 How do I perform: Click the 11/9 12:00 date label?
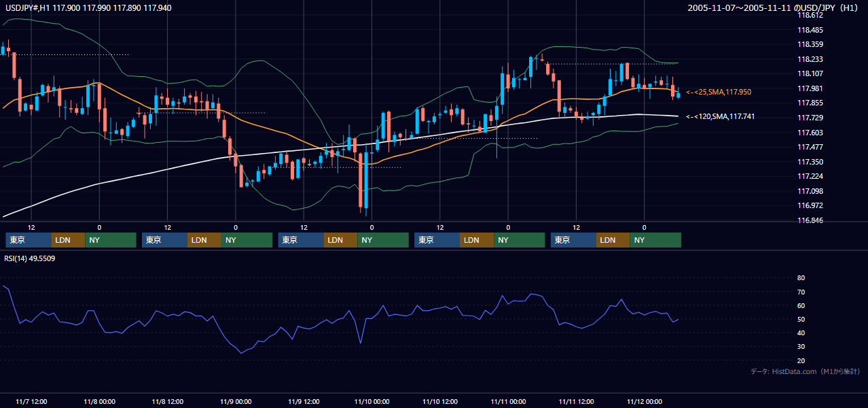(304, 402)
